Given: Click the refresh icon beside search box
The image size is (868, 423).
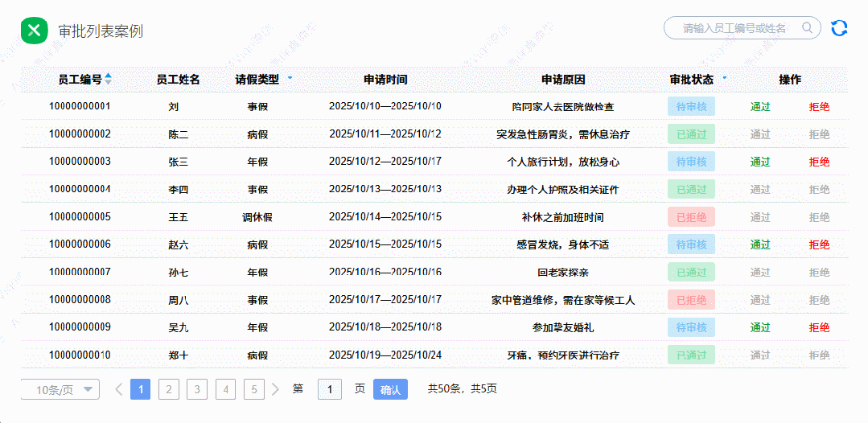Looking at the screenshot, I should (839, 27).
